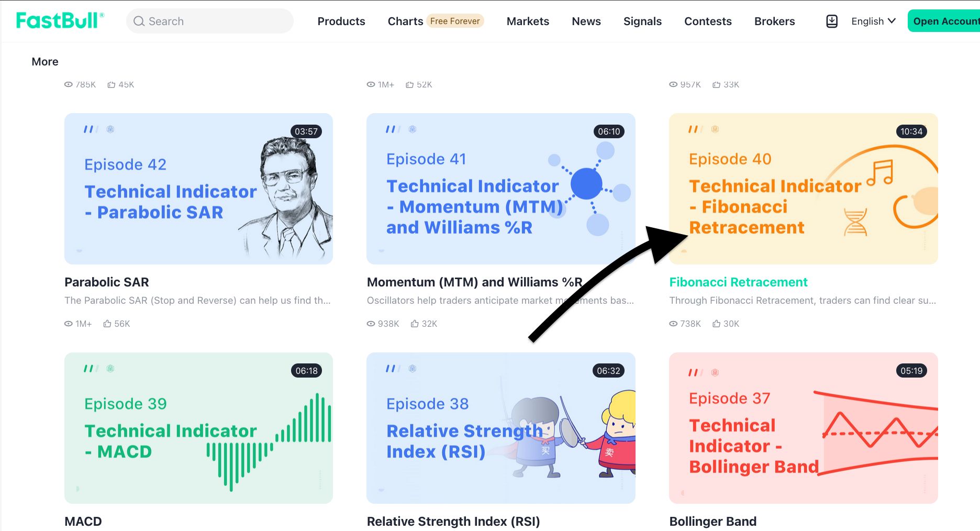This screenshot has height=531, width=980.
Task: Go to the News section
Action: [586, 21]
